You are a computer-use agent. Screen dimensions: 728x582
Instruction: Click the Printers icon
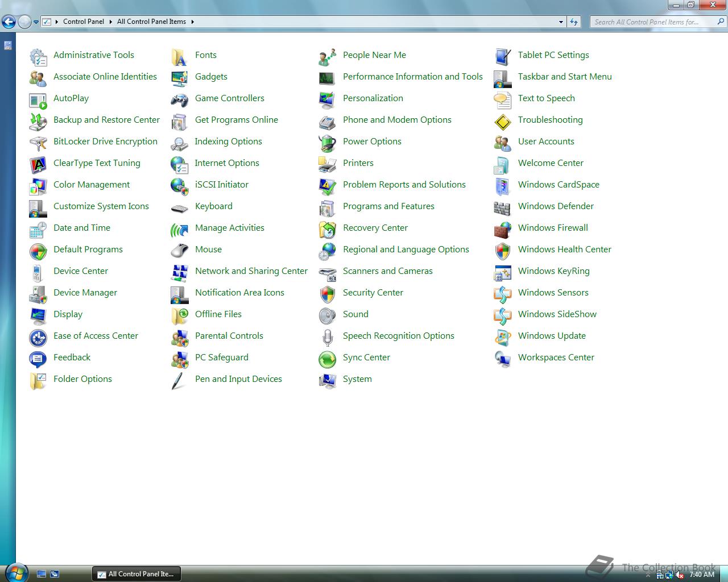point(328,164)
